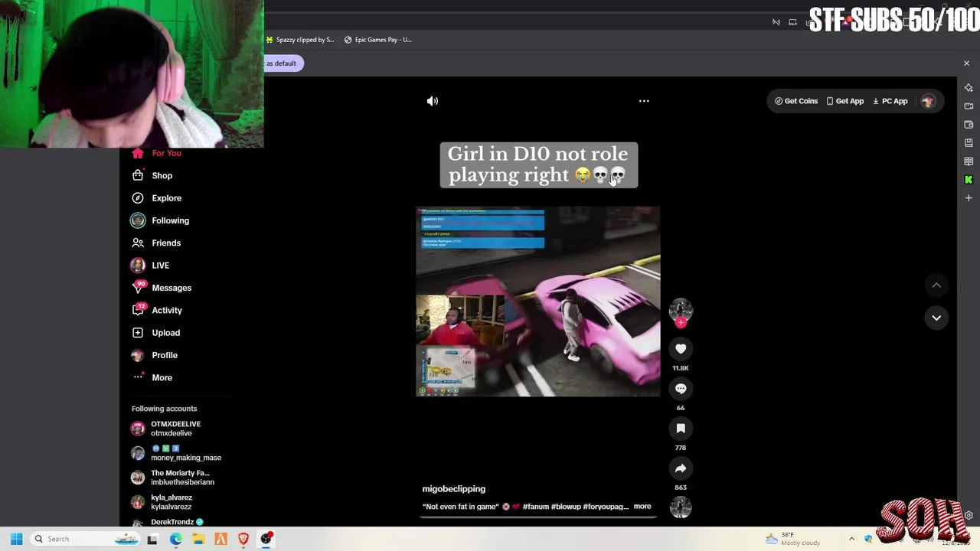Open Task View on the taskbar
Image resolution: width=980 pixels, height=551 pixels.
(152, 539)
